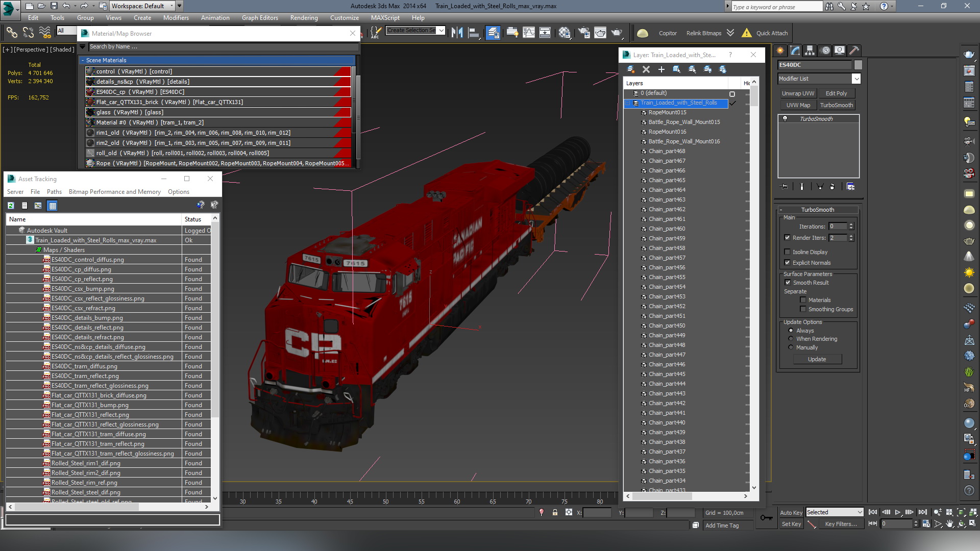Open Material/Map Browser options arrow

pos(82,46)
